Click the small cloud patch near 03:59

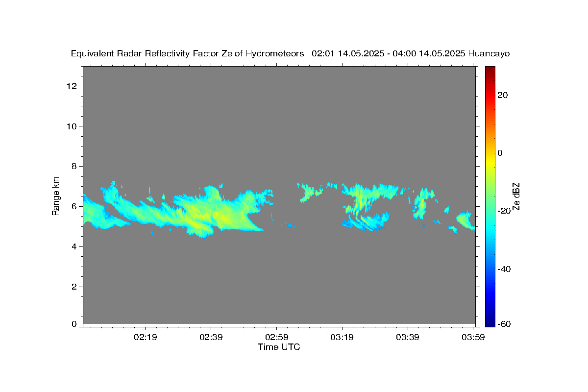tap(465, 220)
